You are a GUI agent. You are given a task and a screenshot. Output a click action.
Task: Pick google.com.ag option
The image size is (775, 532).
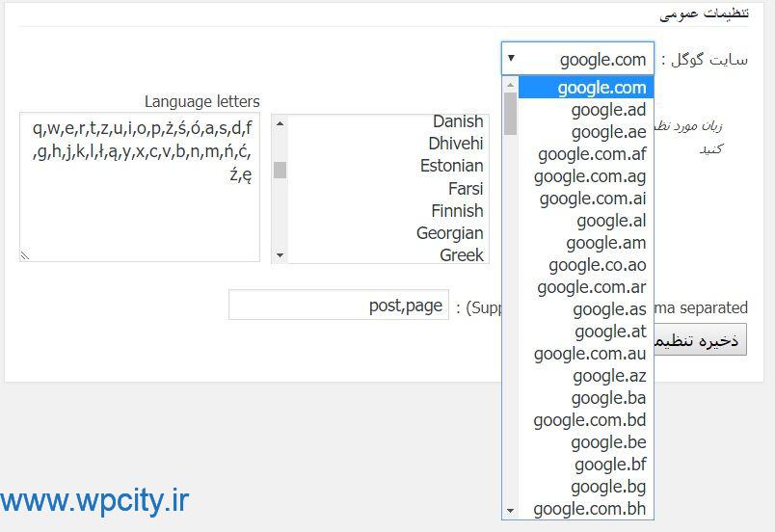coord(586,176)
